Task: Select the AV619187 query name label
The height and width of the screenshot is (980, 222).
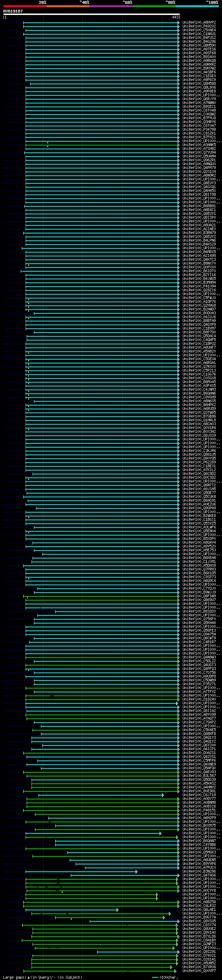Action: tap(13, 11)
